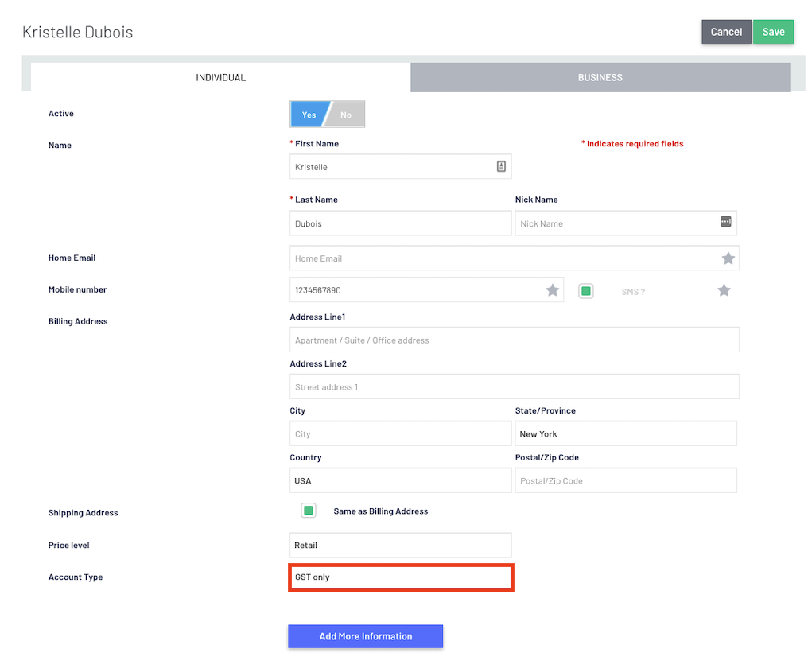808x672 pixels.
Task: Uncheck Same as Billing Address checkbox
Action: pos(308,511)
